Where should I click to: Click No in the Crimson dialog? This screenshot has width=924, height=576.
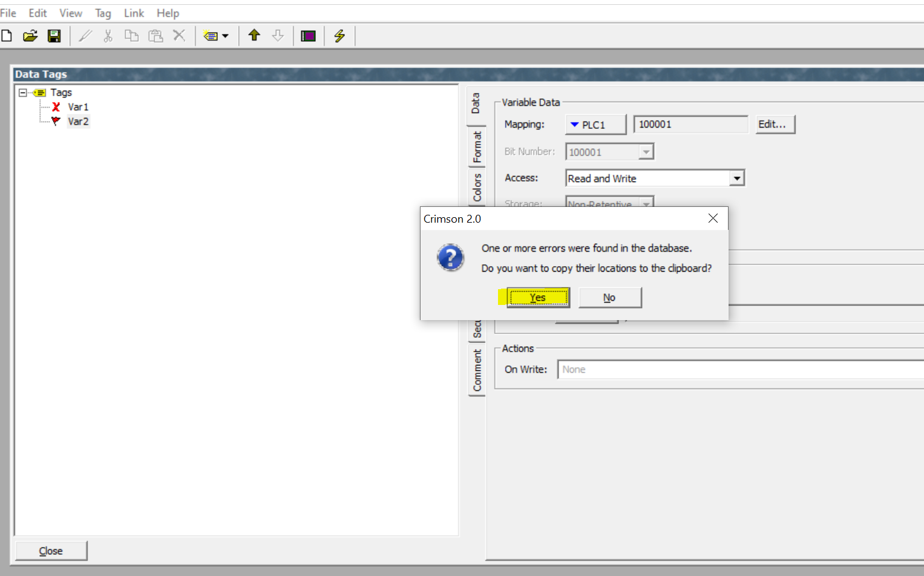click(610, 298)
